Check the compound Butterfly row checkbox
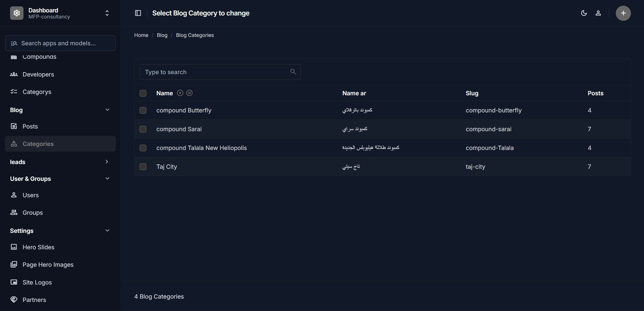The image size is (644, 311). (x=143, y=110)
